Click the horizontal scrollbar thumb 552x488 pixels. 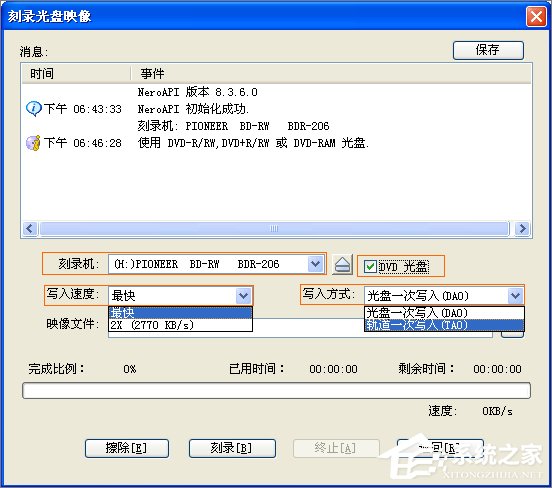(274, 229)
